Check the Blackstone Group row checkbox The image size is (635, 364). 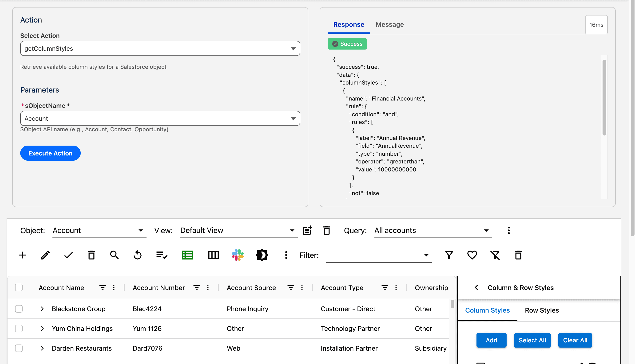19,309
